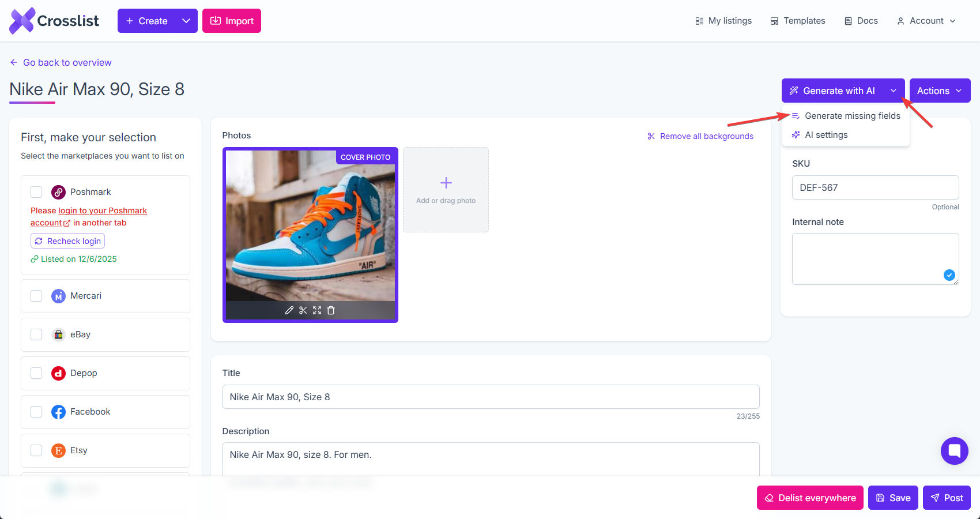This screenshot has height=519, width=980.
Task: Click Remove all backgrounds link
Action: [700, 136]
